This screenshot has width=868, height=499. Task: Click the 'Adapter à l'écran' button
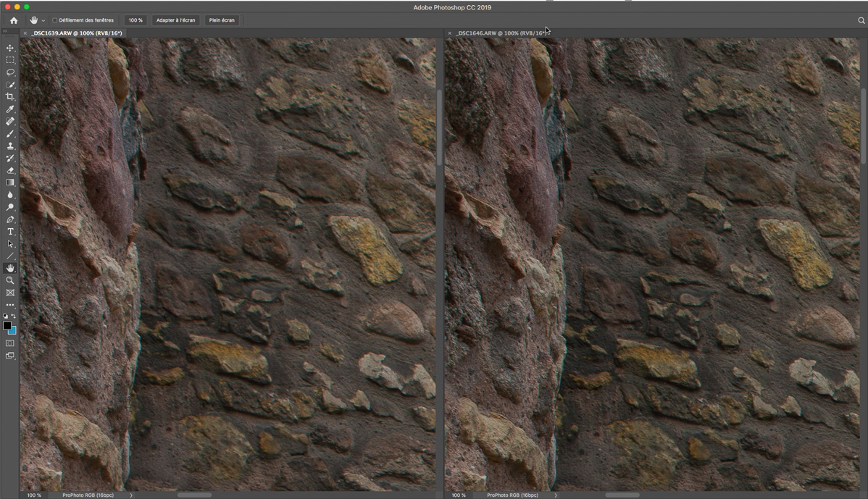click(175, 20)
